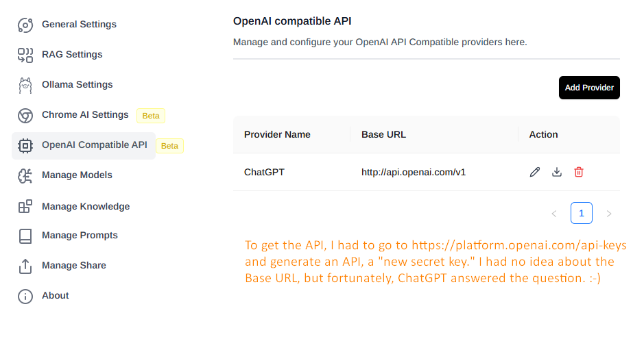Click the Chrome AI Settings icon

pos(25,115)
